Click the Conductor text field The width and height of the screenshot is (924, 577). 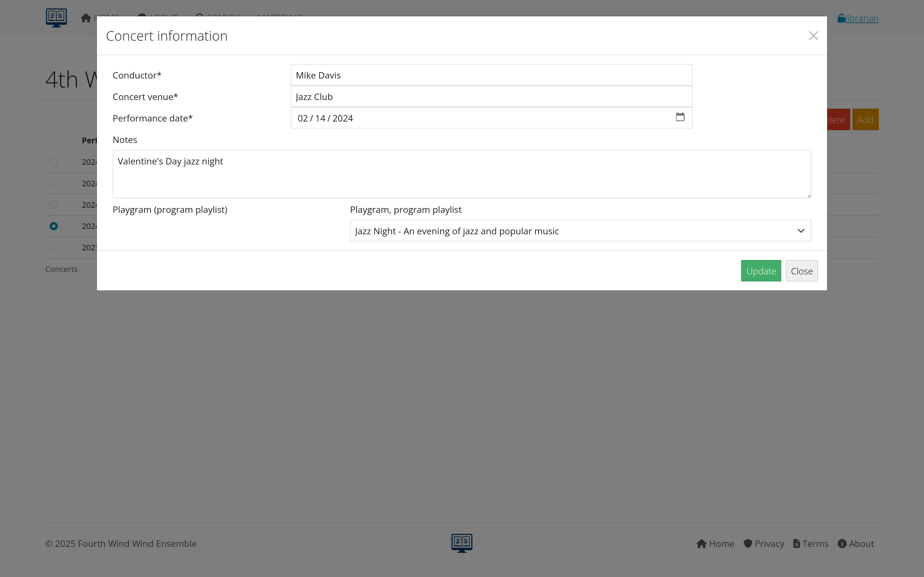tap(491, 75)
